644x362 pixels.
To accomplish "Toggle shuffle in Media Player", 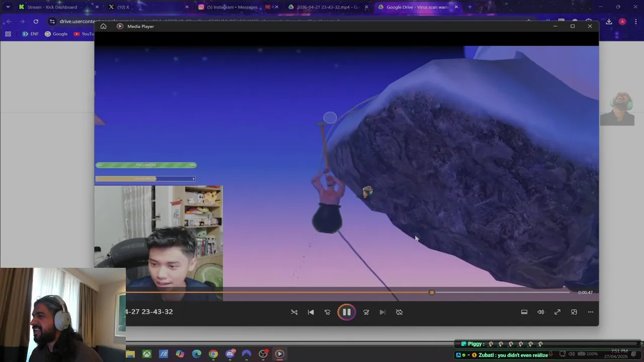I will [294, 312].
